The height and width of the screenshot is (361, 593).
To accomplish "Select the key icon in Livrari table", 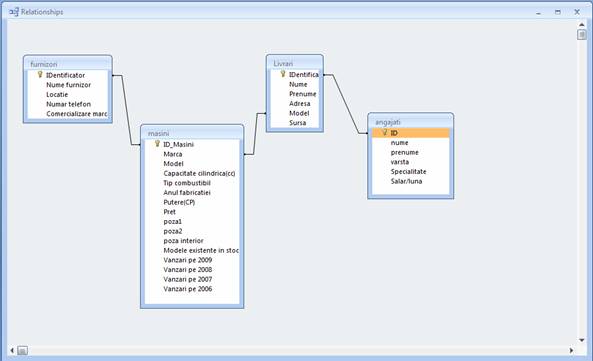I will [283, 74].
